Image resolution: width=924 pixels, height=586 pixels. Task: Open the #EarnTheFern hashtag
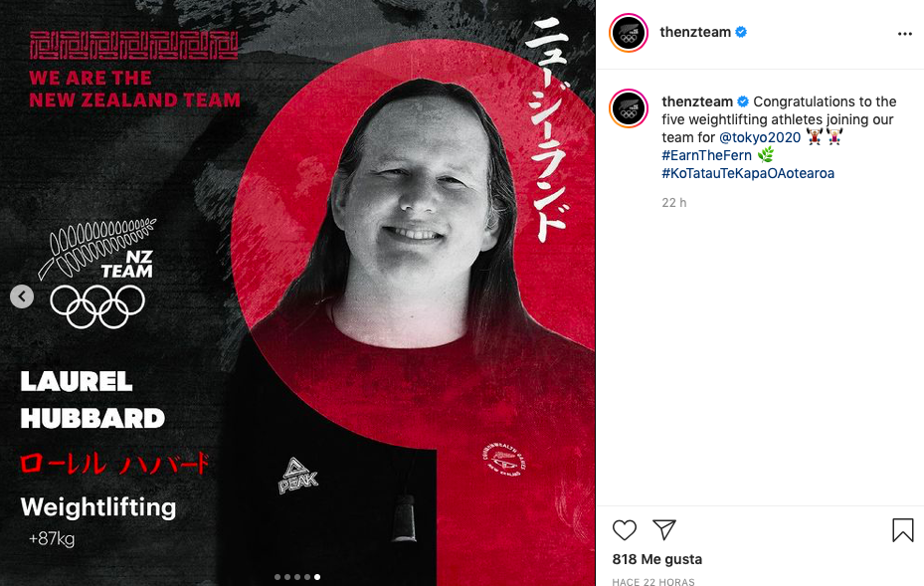(706, 155)
